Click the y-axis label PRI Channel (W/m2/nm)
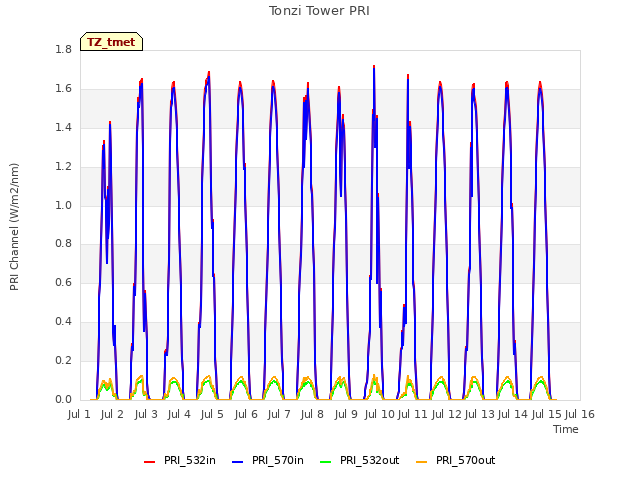The width and height of the screenshot is (640, 480). (14, 227)
